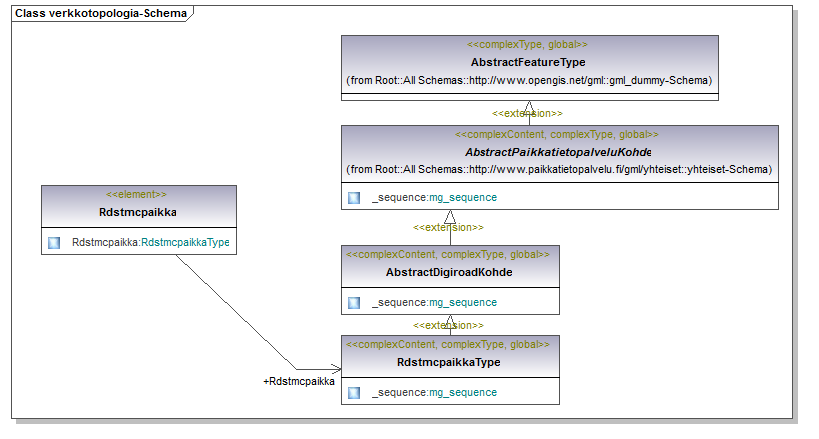Click the attribute icon in the Rdstmcpaikka element

tap(54, 243)
